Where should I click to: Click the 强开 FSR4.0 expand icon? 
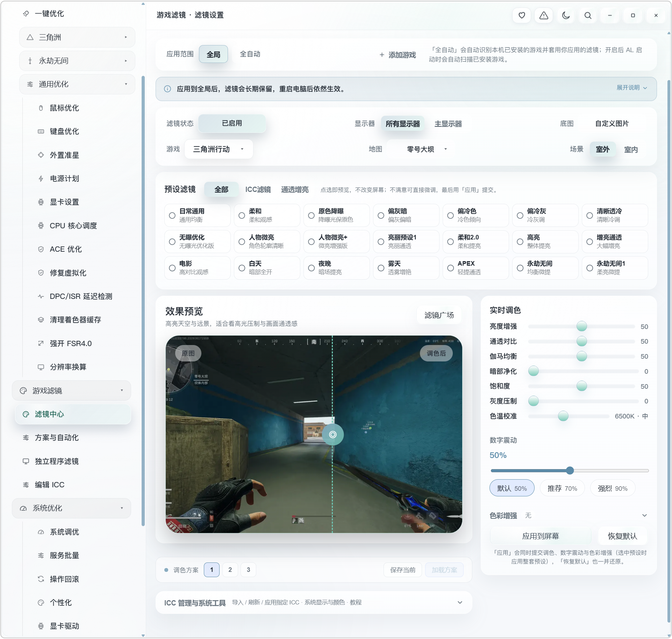coord(41,343)
